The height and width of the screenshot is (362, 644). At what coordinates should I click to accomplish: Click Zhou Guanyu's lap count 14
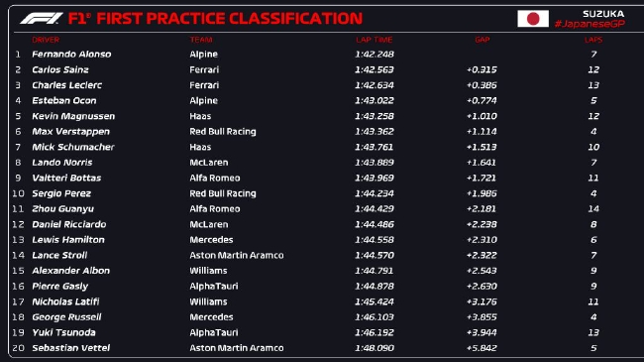point(593,209)
